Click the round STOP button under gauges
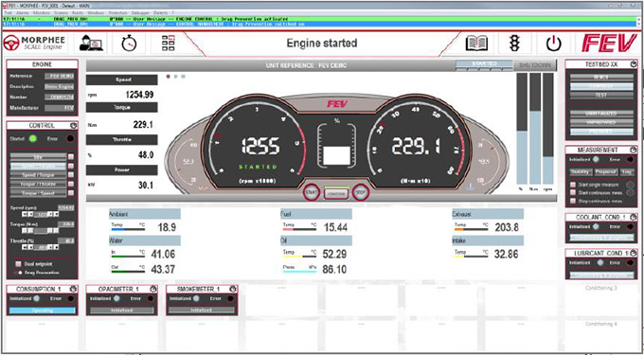Viewport: 644px width, 355px height. pos(361,193)
